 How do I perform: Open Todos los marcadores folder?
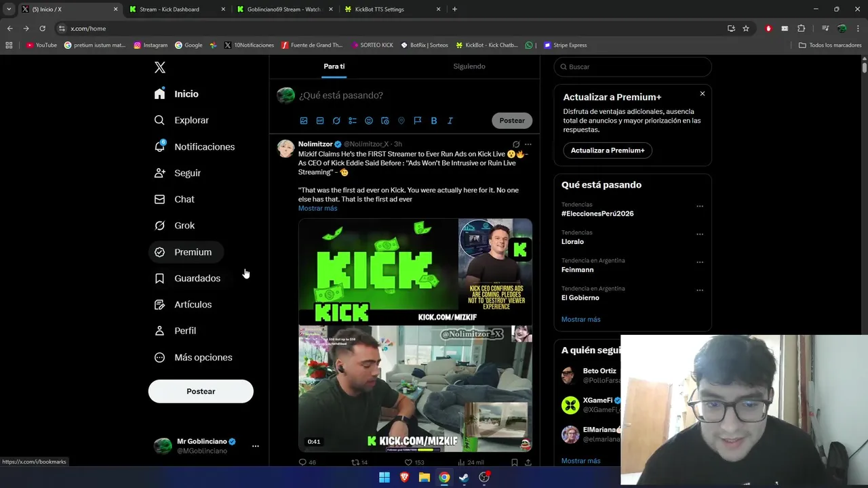coord(830,45)
